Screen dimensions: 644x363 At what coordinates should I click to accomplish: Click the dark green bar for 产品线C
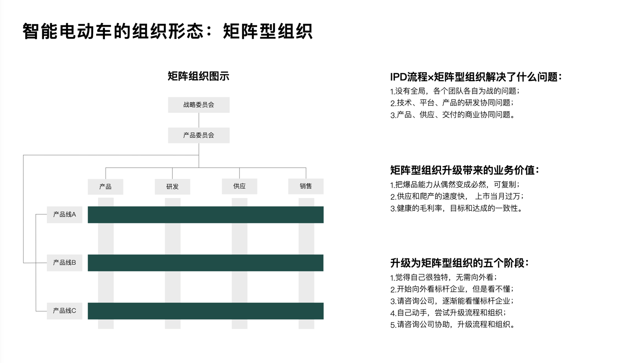pos(205,310)
